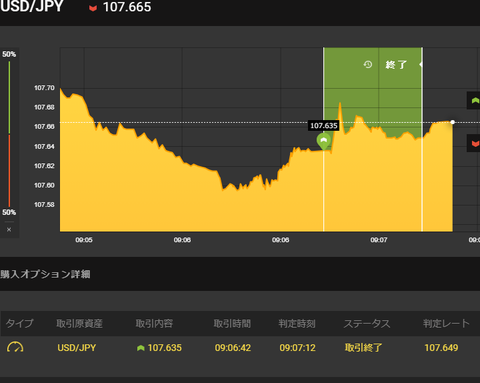480x383 pixels.
Task: Click the USD/JPY pair title
Action: coord(32,6)
